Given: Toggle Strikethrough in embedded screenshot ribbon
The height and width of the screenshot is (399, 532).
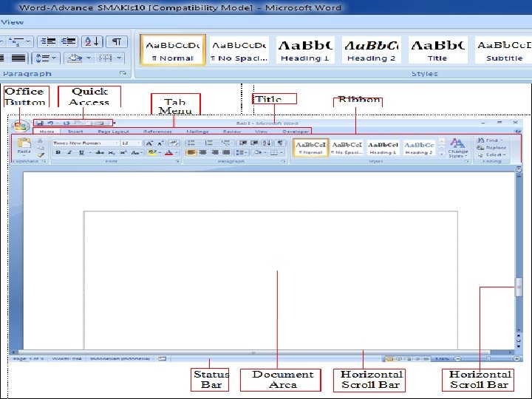Looking at the screenshot, I should coord(100,153).
